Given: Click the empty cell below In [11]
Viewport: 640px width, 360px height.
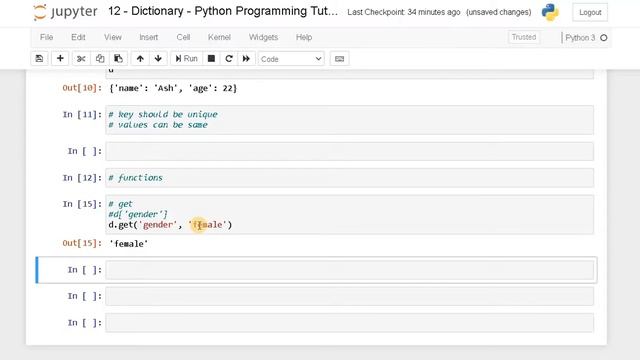Looking at the screenshot, I should tap(349, 151).
